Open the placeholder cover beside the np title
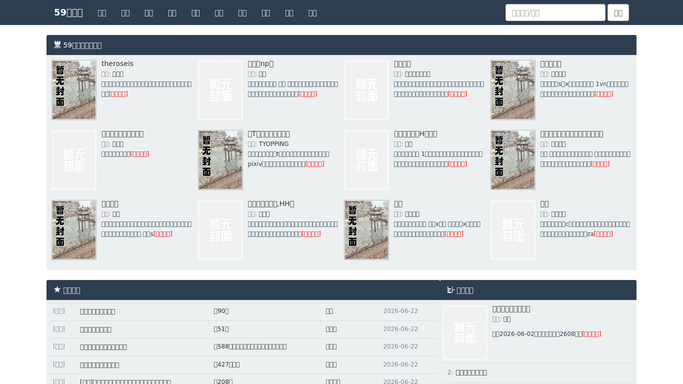The height and width of the screenshot is (384, 683). pyautogui.click(x=220, y=90)
